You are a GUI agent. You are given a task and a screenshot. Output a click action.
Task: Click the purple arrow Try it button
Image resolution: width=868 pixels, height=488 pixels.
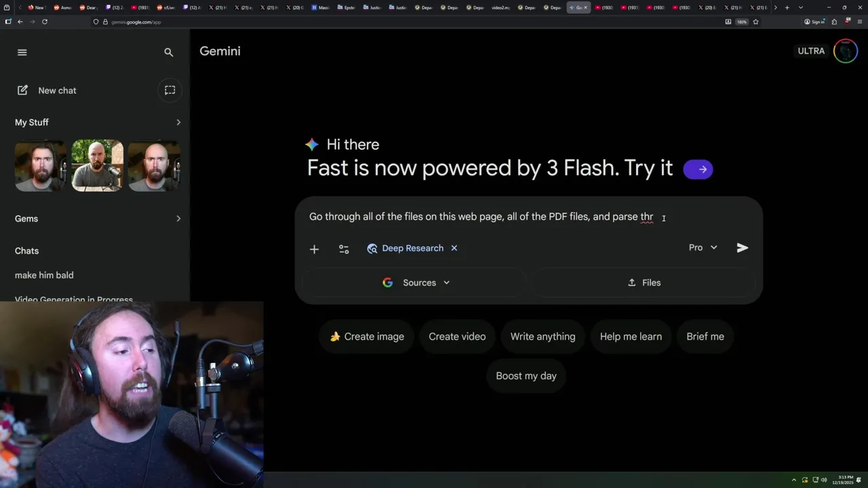pos(698,169)
